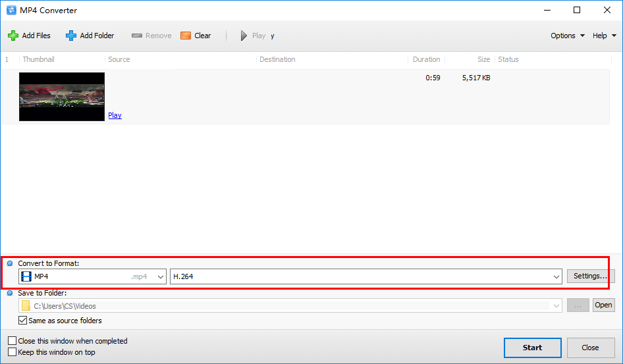This screenshot has height=364, width=623.
Task: Toggle Same as source folders checkbox
Action: pyautogui.click(x=22, y=321)
